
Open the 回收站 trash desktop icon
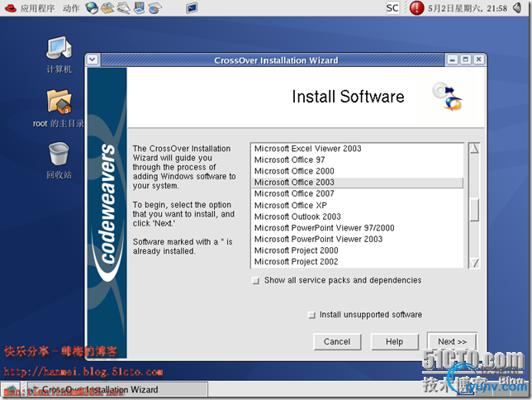(x=59, y=160)
